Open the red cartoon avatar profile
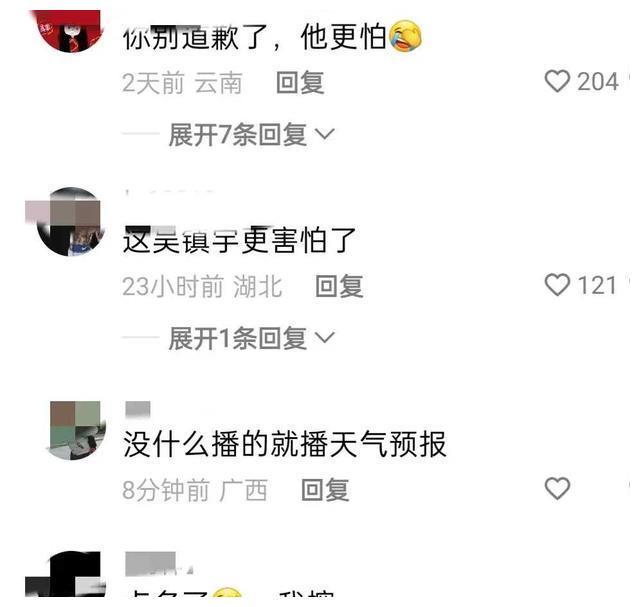The image size is (640, 607). click(x=68, y=31)
